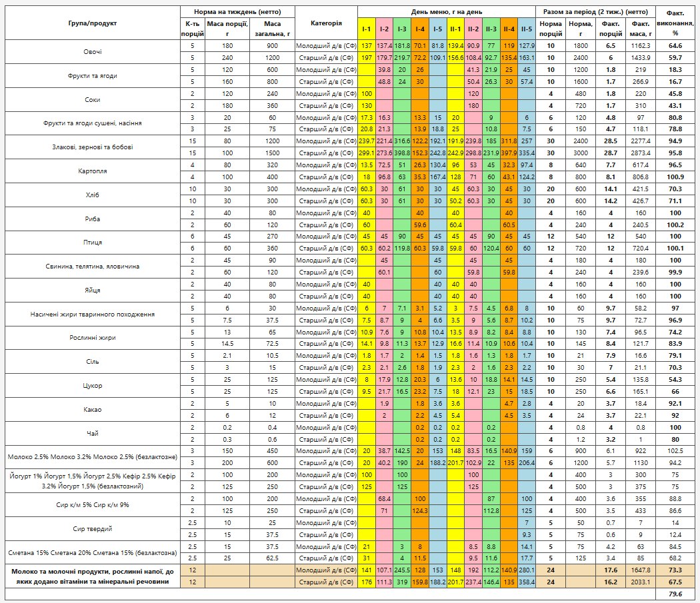700x603 pixels.
Task: Click the Сир твердий group label
Action: [93, 529]
